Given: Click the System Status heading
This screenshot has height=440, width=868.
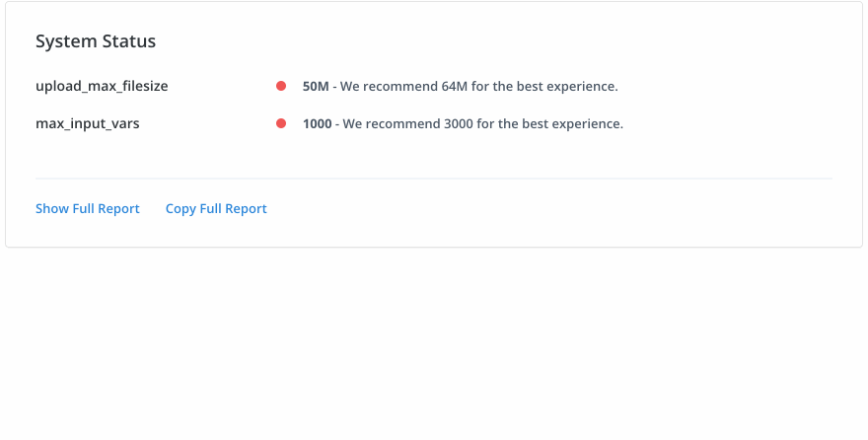Looking at the screenshot, I should (x=96, y=41).
